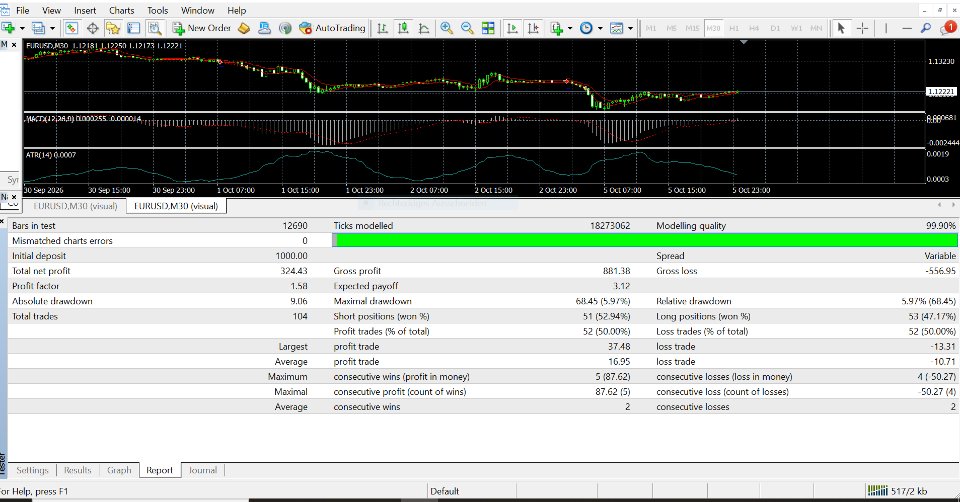Toggle the Data Window crosshair-target icon
Image resolution: width=960 pixels, height=502 pixels.
tap(92, 28)
